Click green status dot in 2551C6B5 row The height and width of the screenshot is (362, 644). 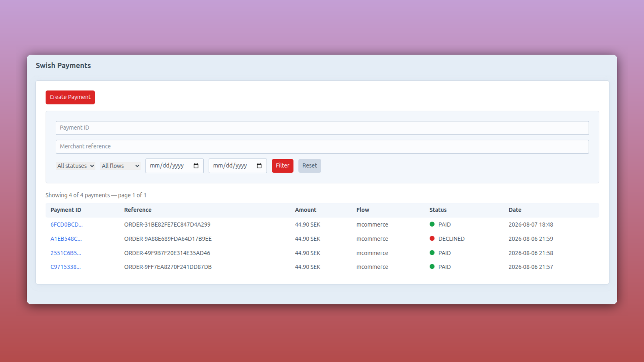[432, 253]
